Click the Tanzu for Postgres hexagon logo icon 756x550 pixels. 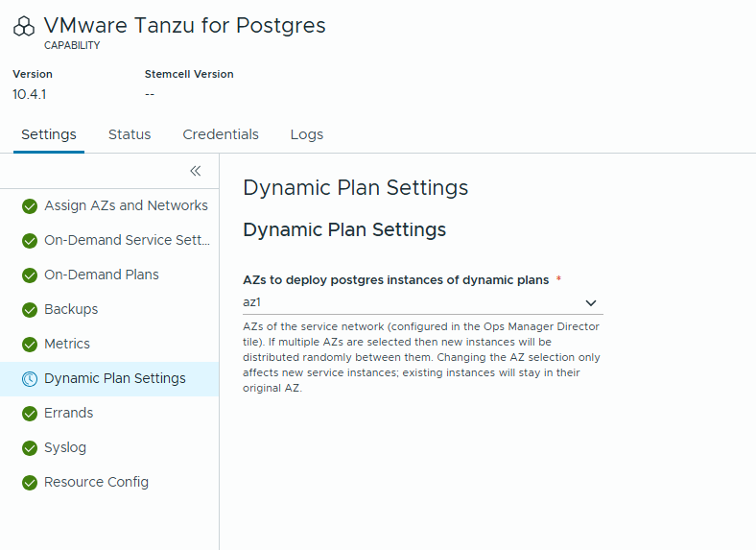[x=24, y=27]
